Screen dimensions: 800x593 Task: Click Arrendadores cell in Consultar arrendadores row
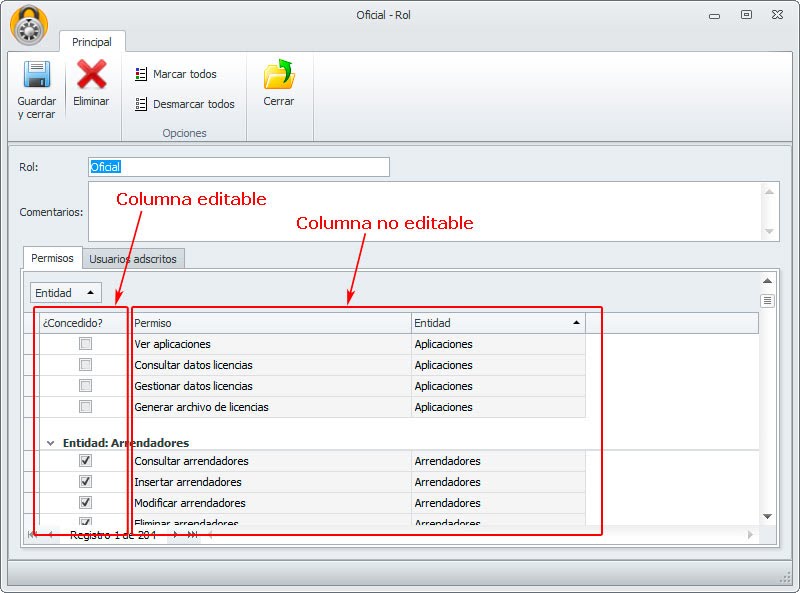click(x=498, y=461)
